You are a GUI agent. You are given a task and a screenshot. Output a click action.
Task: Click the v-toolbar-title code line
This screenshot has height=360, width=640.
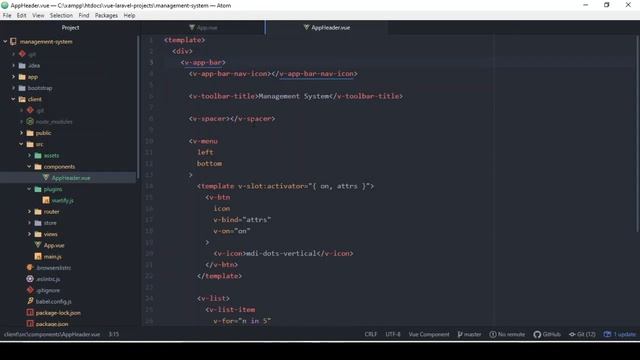pyautogui.click(x=296, y=96)
